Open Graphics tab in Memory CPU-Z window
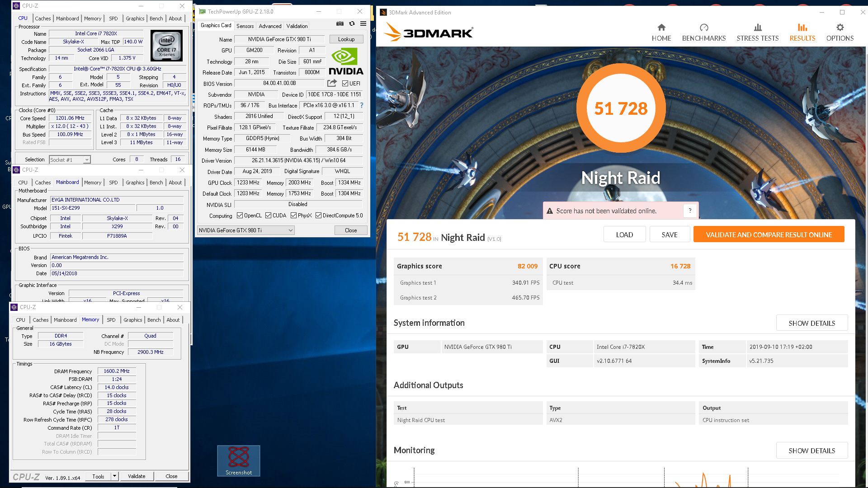This screenshot has height=488, width=868. [133, 320]
